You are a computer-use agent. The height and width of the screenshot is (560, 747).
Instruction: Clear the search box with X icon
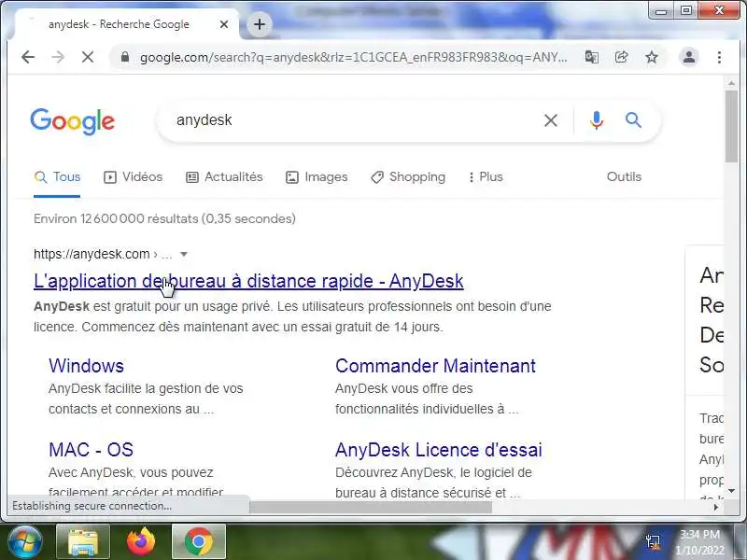coord(551,120)
